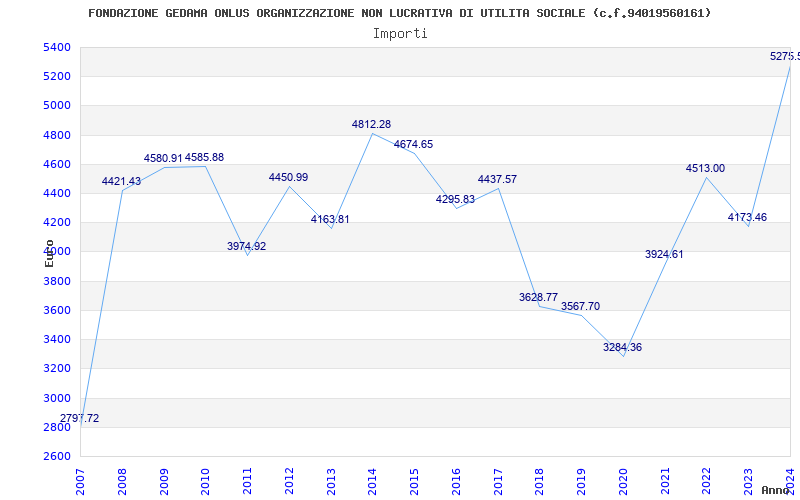Image resolution: width=800 pixels, height=500 pixels.
Task: Click the x-axis year 2019
Action: 581,482
